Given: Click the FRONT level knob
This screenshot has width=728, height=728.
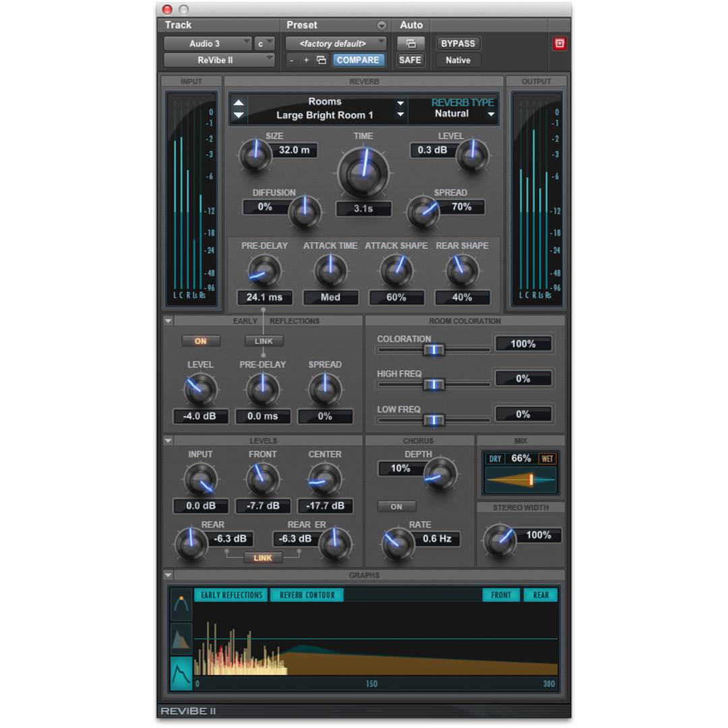Looking at the screenshot, I should (263, 480).
